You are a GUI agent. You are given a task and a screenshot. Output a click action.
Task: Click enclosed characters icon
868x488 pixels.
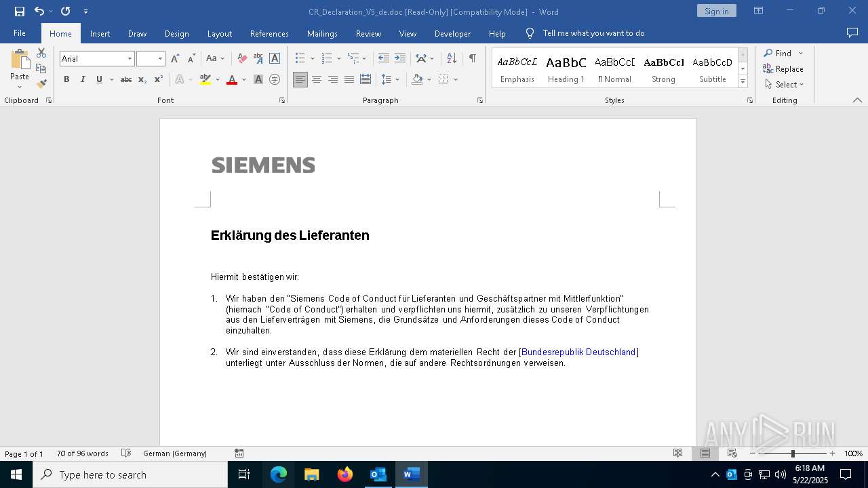pos(275,79)
